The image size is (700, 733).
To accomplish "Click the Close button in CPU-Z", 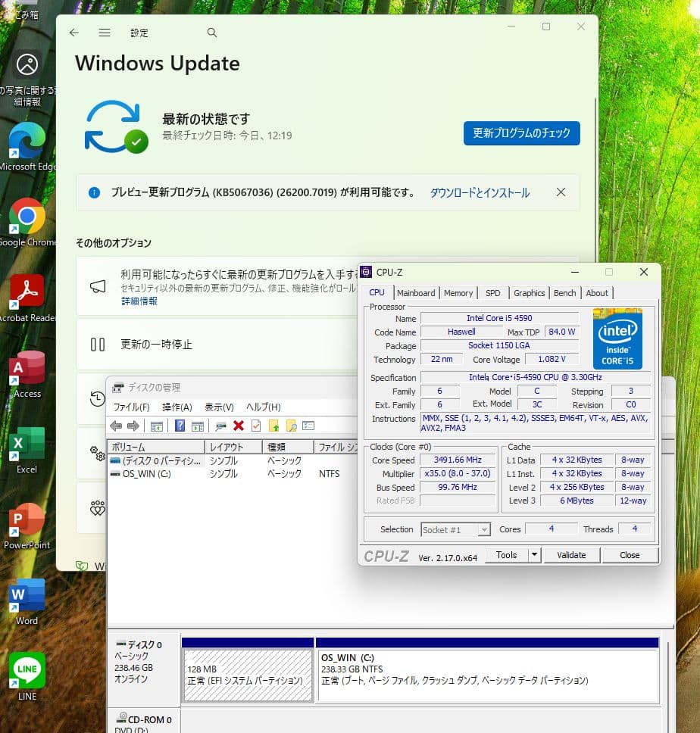I will click(630, 555).
